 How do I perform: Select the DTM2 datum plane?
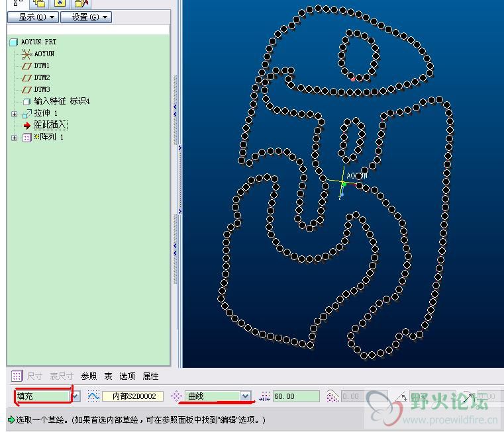coord(36,77)
